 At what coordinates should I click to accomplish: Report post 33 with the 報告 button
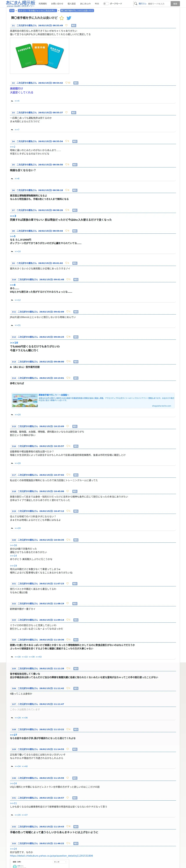pos(76,843)
